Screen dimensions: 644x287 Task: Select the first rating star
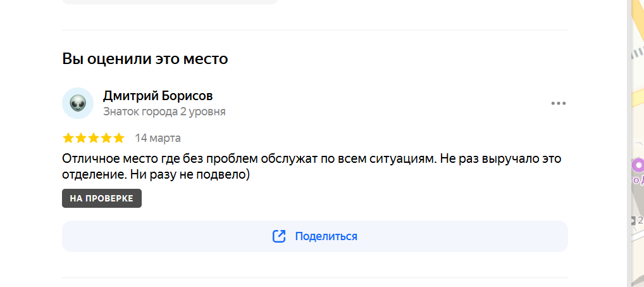click(x=68, y=138)
